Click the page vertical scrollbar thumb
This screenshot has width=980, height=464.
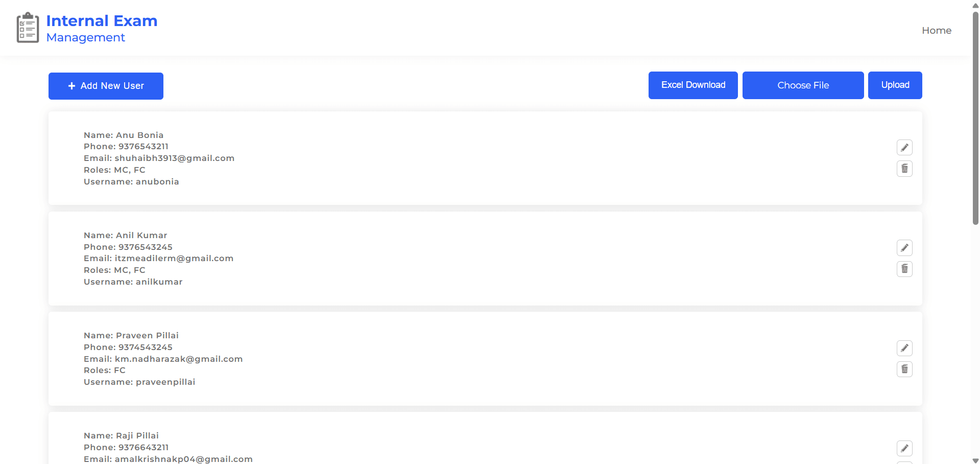975,118
